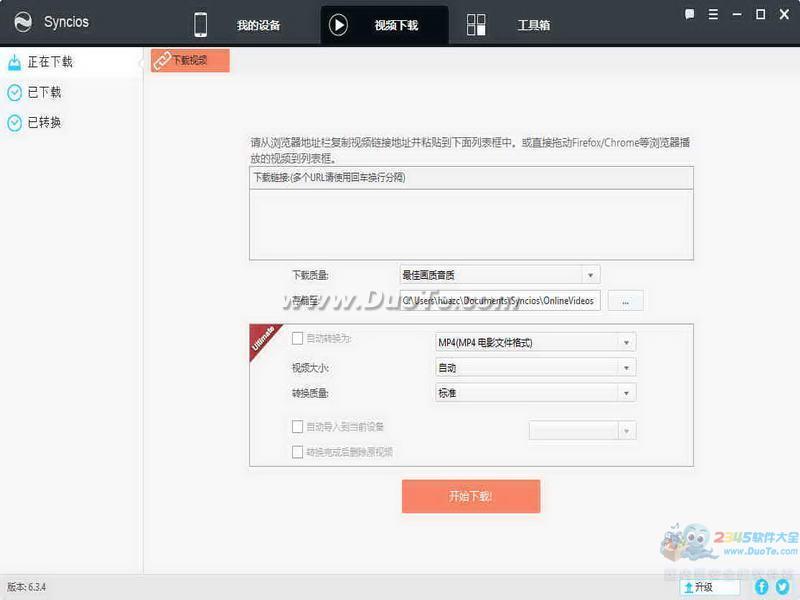Click the 下载质量 label
This screenshot has width=800, height=600.
click(310, 276)
